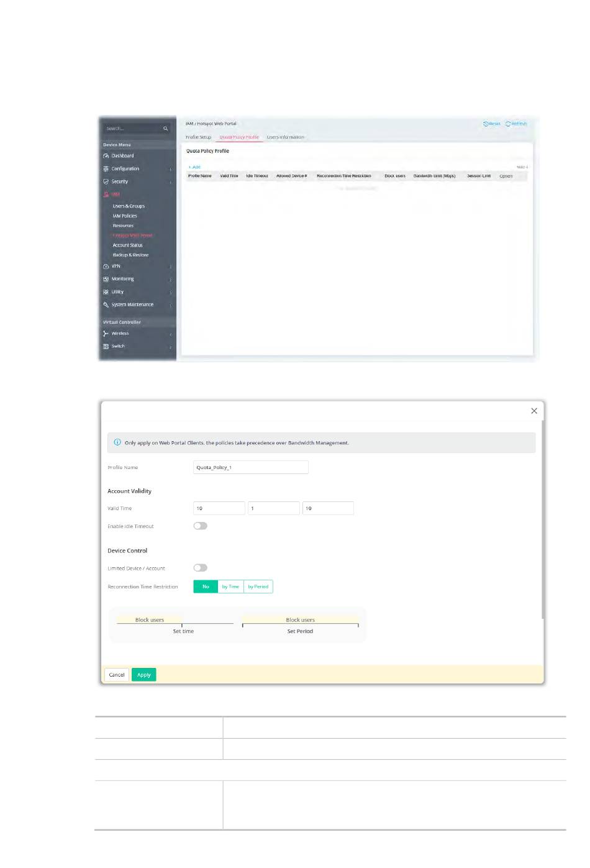Screen dimensions: 590x868
Task: Open the Users Information tab
Action: (285, 137)
